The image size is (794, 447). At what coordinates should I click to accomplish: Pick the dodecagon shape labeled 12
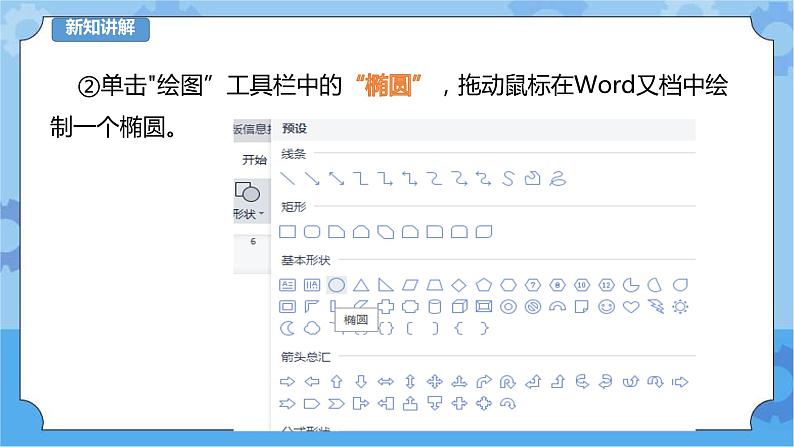pos(606,285)
